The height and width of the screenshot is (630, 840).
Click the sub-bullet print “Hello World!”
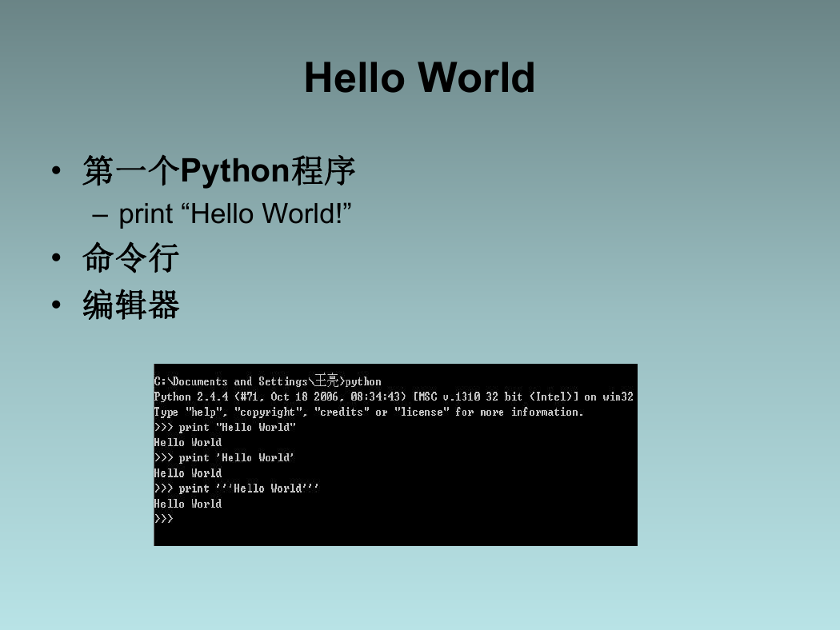234,213
